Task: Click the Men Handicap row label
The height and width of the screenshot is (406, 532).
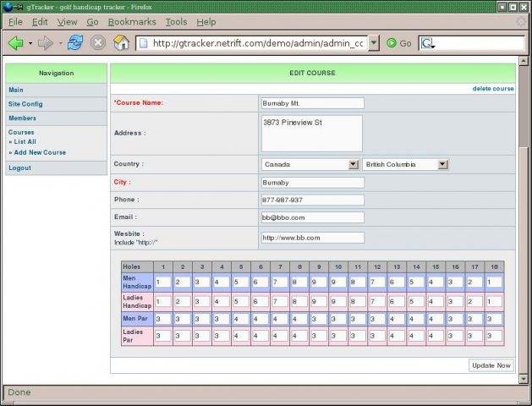Action: 137,283
